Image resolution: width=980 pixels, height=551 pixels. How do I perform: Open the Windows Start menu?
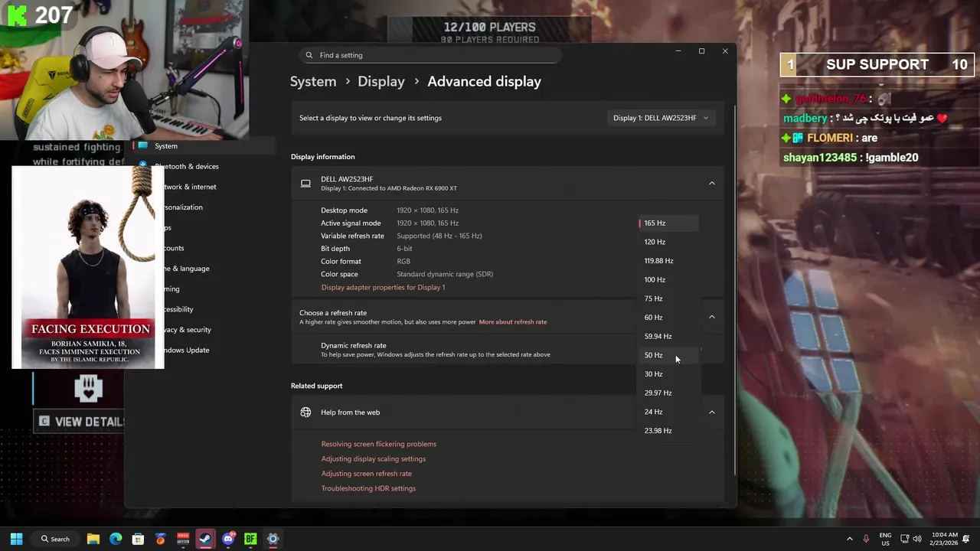point(16,539)
